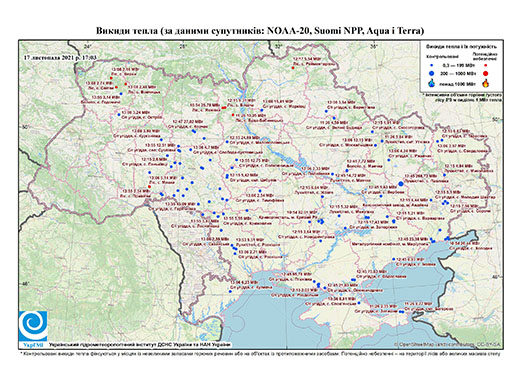Click the red double marker beside 10:54 25,79 МВт

tap(224, 108)
